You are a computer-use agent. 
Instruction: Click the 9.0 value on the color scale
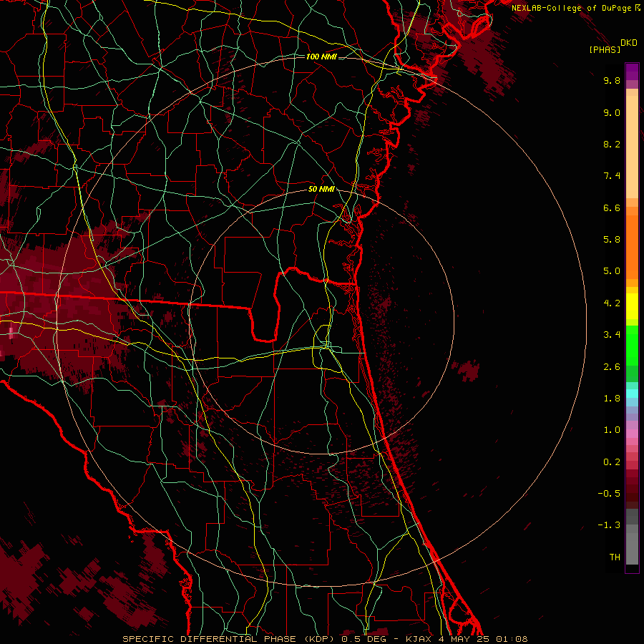pos(612,112)
